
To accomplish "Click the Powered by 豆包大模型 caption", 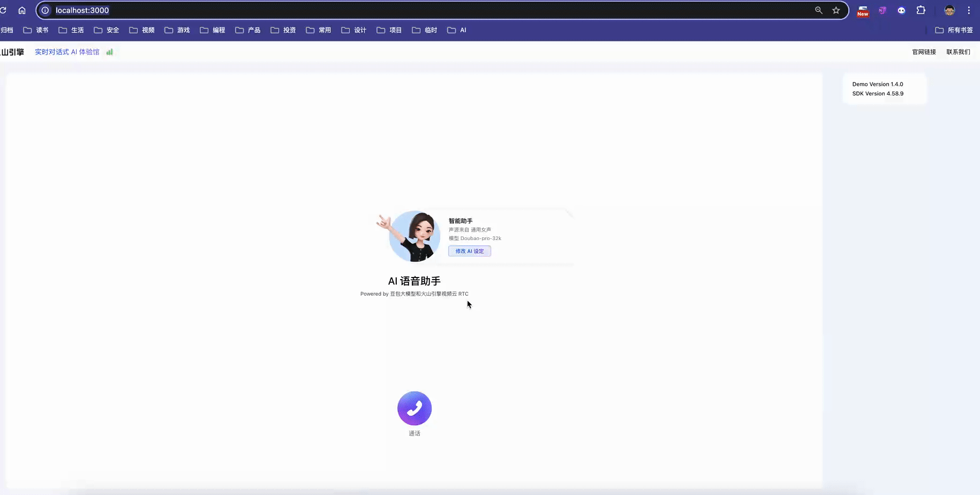I will 414,294.
